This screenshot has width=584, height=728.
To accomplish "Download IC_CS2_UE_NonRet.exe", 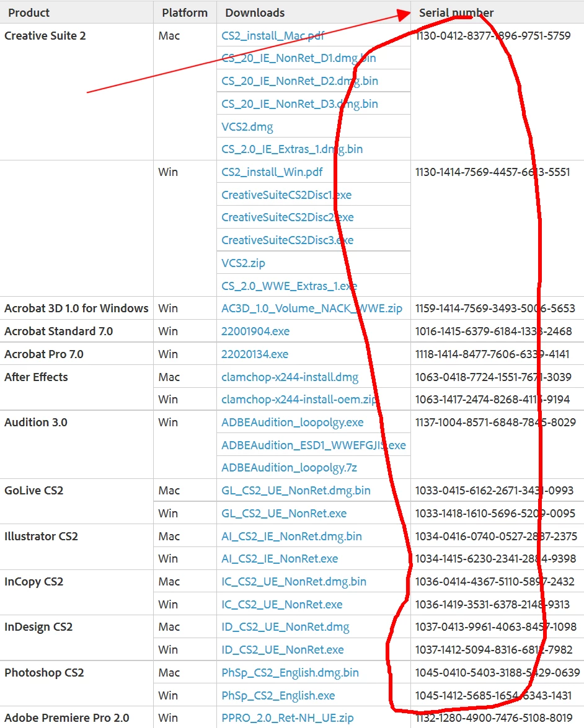I will [282, 605].
